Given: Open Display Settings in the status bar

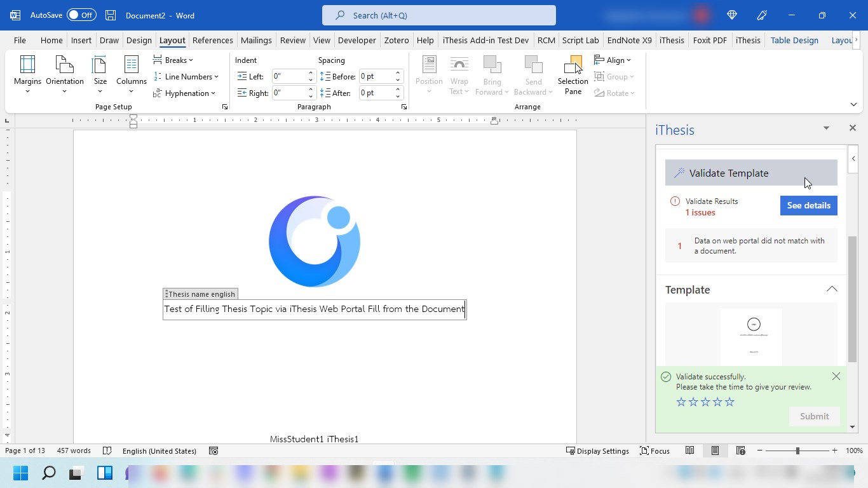Looking at the screenshot, I should coord(597,451).
